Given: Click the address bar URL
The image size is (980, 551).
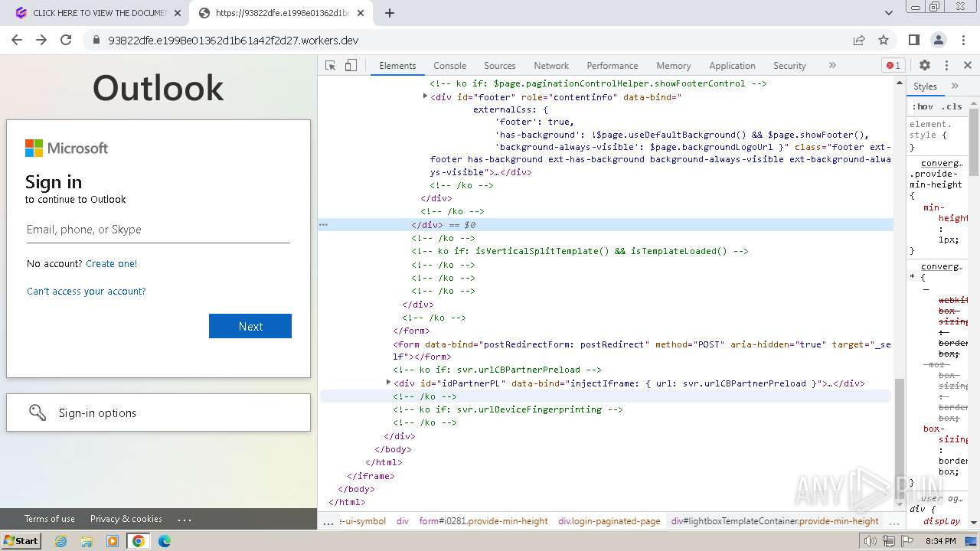Looking at the screenshot, I should coord(233,41).
